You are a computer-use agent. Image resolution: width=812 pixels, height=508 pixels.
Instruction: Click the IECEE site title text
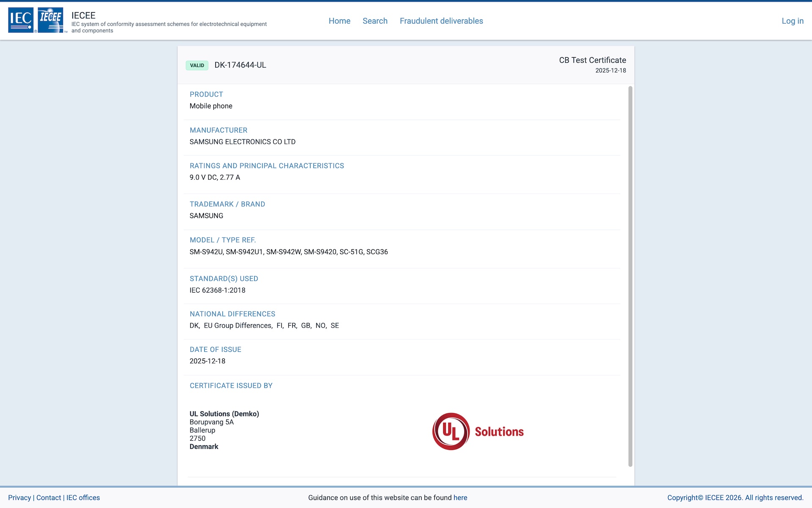click(83, 15)
